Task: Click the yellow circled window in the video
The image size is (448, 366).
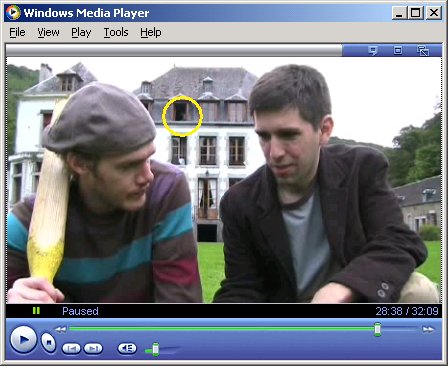Action: tap(182, 116)
